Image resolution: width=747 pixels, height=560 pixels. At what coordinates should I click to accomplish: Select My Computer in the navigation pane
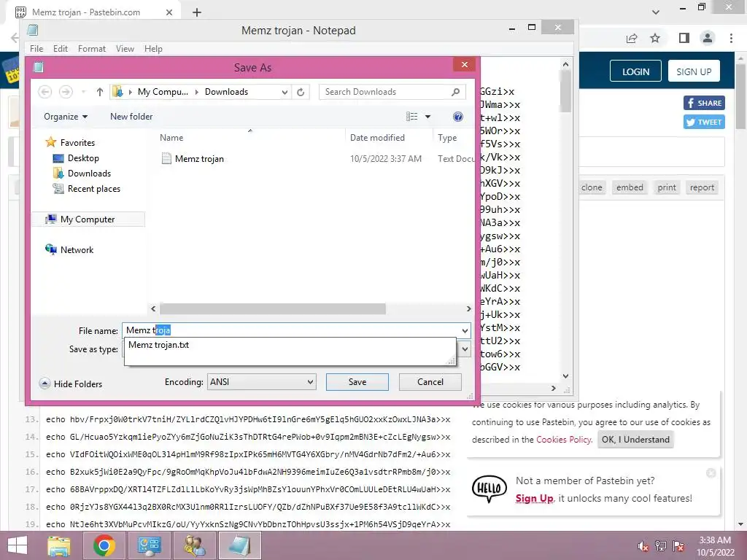point(88,219)
